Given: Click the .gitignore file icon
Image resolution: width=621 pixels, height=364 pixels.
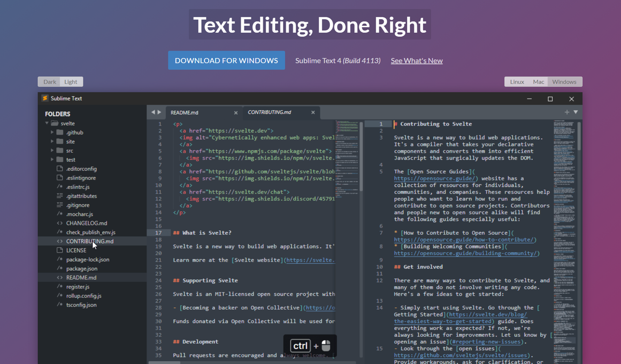Looking at the screenshot, I should (60, 205).
